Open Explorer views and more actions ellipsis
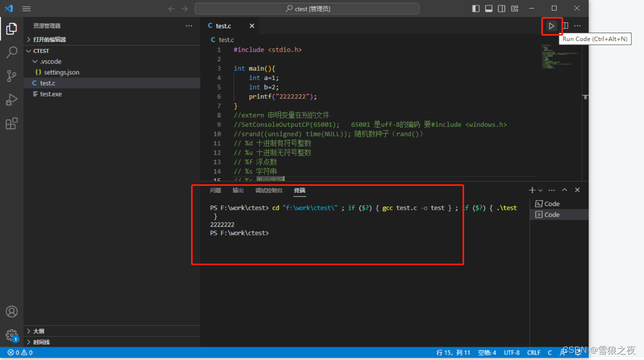The height and width of the screenshot is (360, 644). pos(189,26)
